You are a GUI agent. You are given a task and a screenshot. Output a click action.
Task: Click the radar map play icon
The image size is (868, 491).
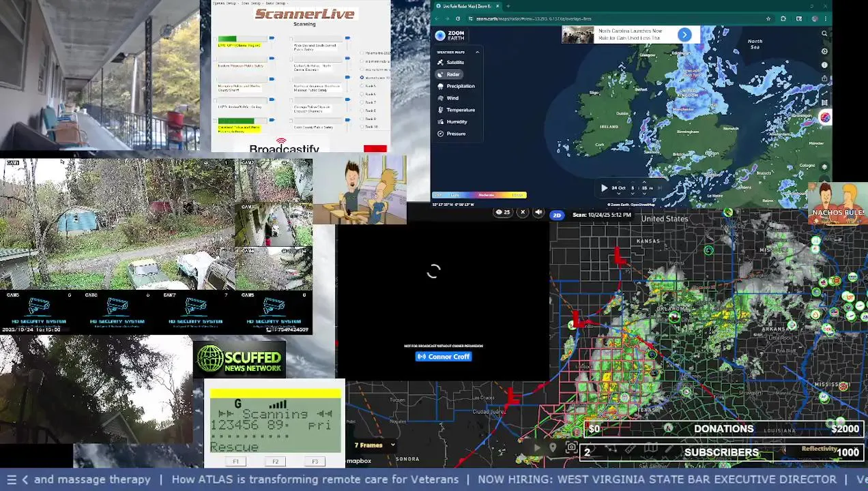[x=537, y=448]
